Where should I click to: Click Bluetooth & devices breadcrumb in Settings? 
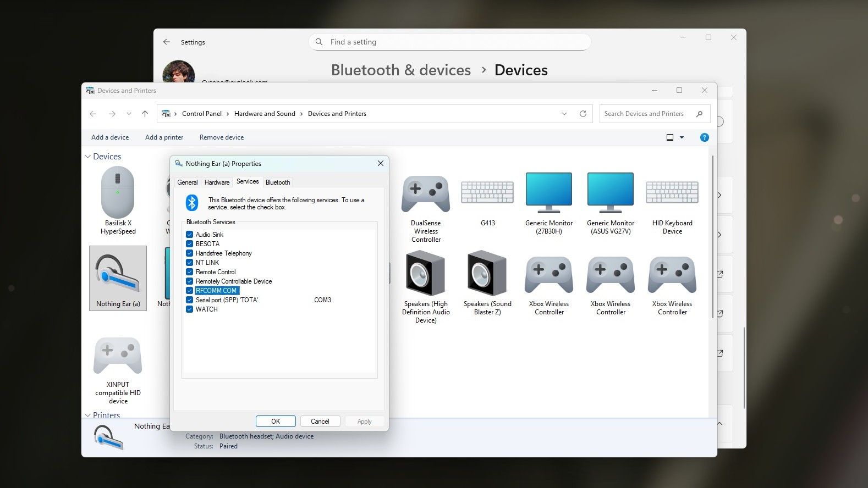pos(401,70)
